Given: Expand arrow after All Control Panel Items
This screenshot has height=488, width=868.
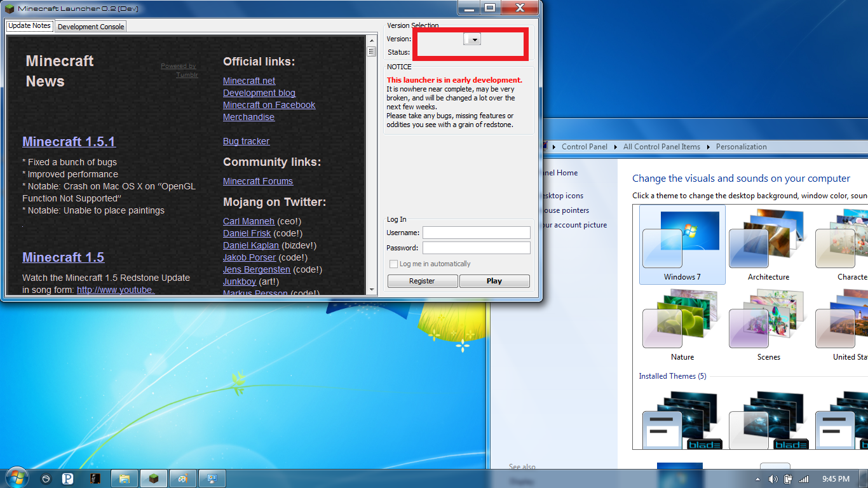Looking at the screenshot, I should [708, 147].
